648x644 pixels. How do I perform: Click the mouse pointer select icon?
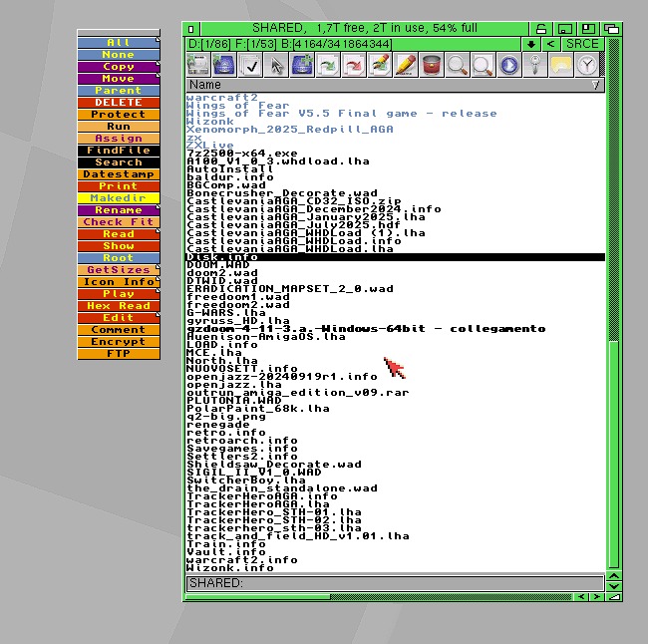coord(276,66)
